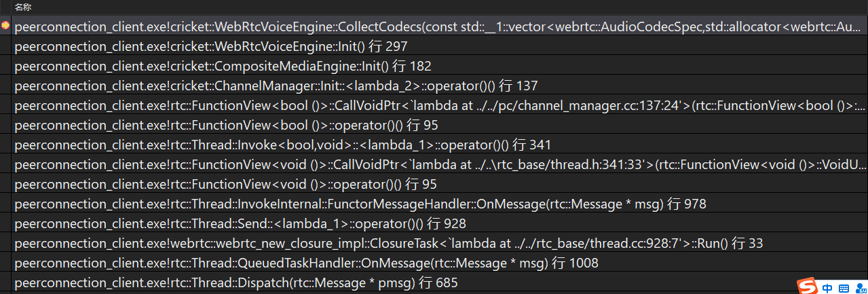The width and height of the screenshot is (868, 294).
Task: Toggle the 中 Chinese input mode
Action: 827,288
